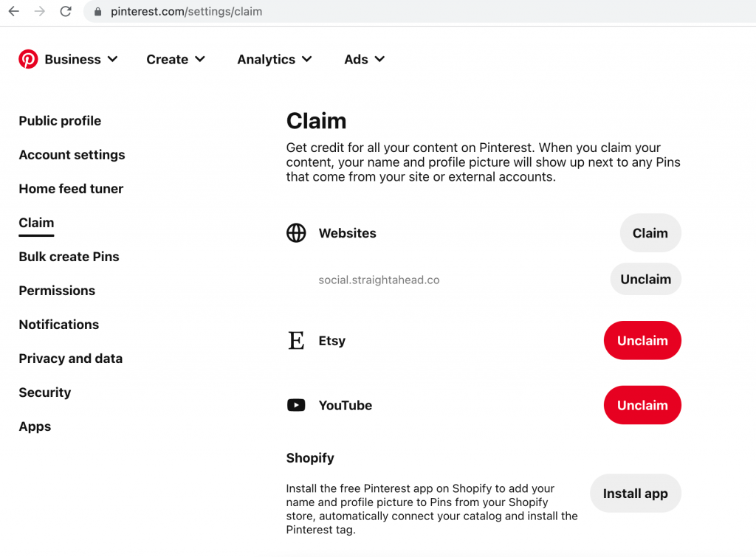Unclaim social.straightahead.co website
Screen dimensions: 756x557
coord(645,279)
